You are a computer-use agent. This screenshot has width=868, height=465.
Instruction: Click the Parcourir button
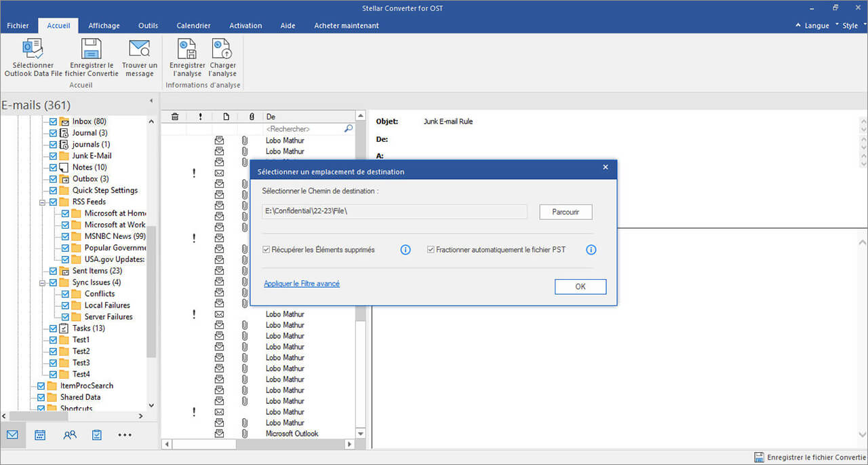tap(566, 212)
